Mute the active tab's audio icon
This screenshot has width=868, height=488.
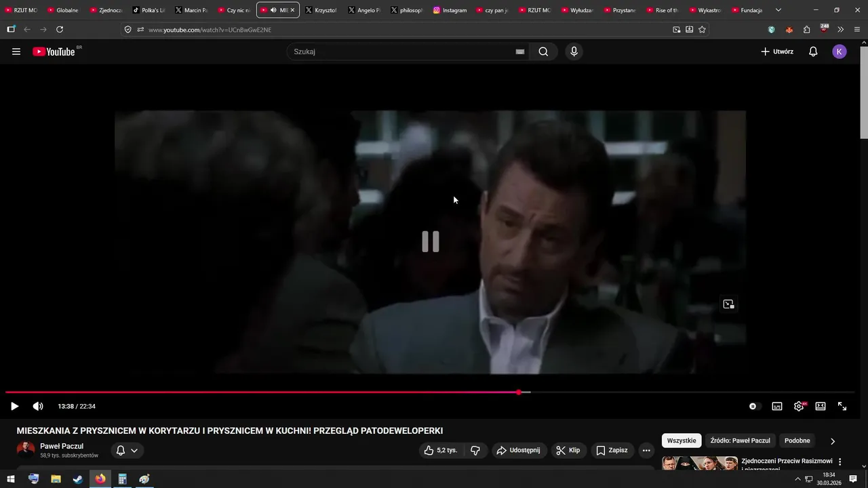(x=273, y=10)
